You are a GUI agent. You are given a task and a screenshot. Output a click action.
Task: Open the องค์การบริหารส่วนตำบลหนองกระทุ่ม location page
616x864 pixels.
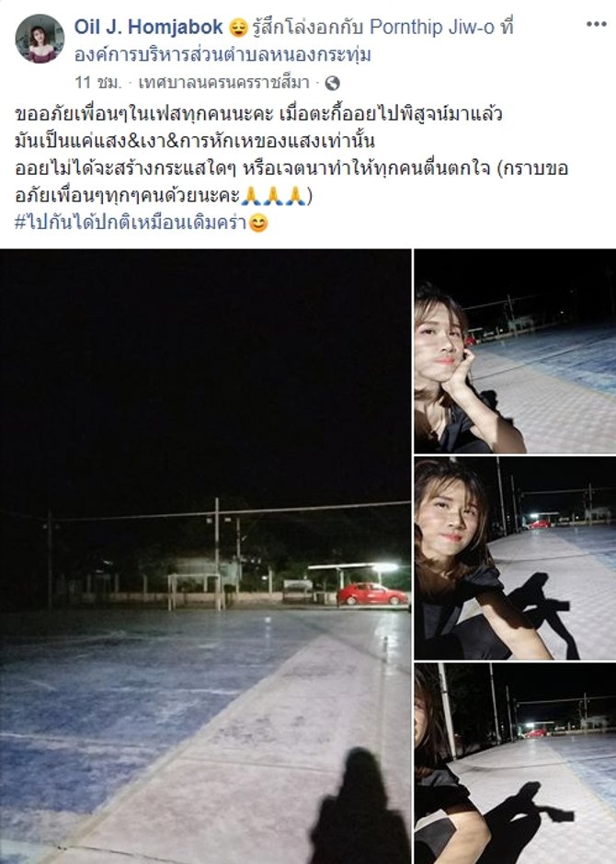(x=222, y=54)
